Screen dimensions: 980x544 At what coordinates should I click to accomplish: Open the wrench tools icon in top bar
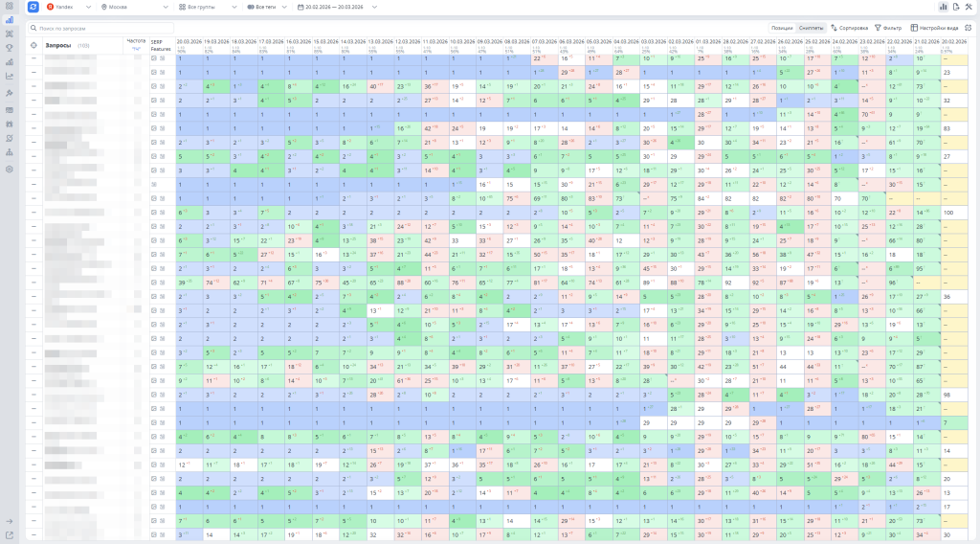[x=969, y=7]
